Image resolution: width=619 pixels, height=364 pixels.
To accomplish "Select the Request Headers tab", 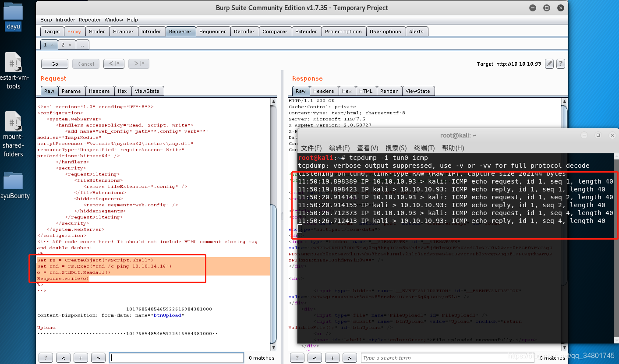I will pos(99,91).
